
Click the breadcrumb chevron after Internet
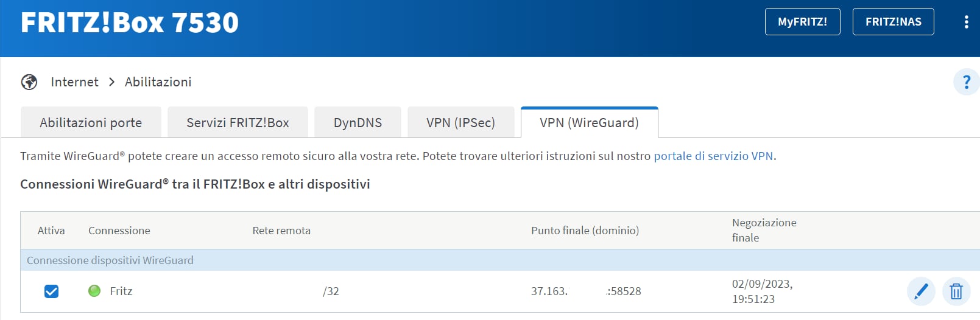tap(111, 82)
